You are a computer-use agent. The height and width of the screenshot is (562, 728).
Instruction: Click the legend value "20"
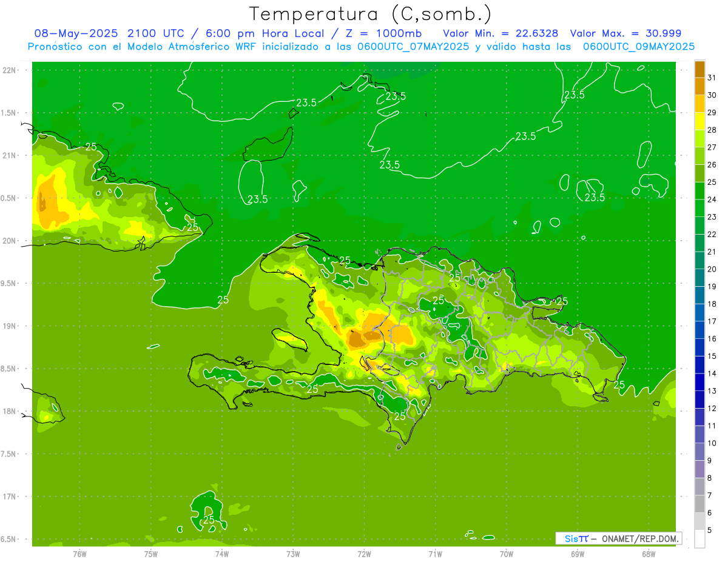[712, 269]
